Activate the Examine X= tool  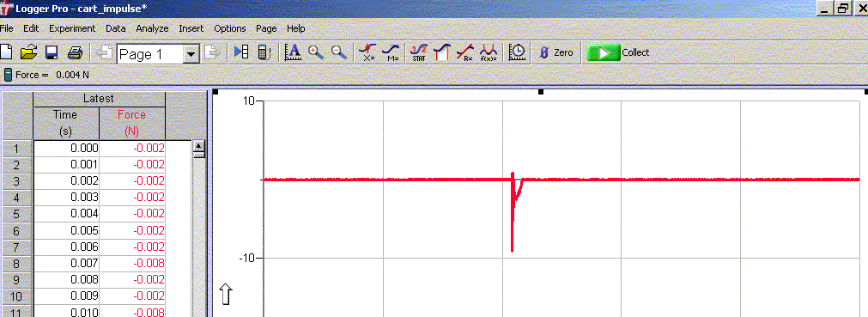pos(367,52)
